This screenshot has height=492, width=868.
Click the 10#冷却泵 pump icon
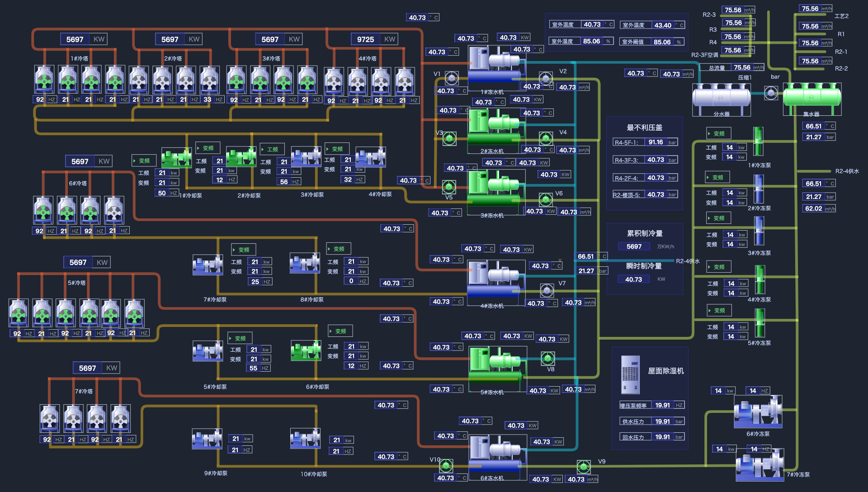click(x=305, y=438)
